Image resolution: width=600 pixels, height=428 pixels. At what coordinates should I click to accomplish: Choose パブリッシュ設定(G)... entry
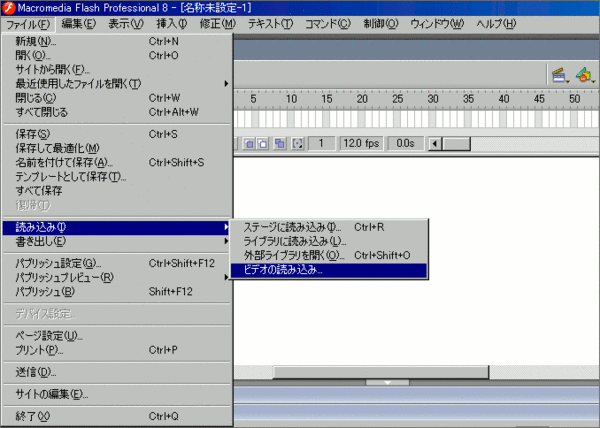117,264
